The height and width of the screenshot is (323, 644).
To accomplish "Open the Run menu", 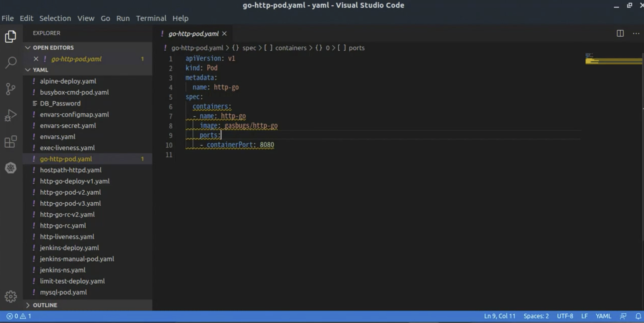I will [123, 18].
